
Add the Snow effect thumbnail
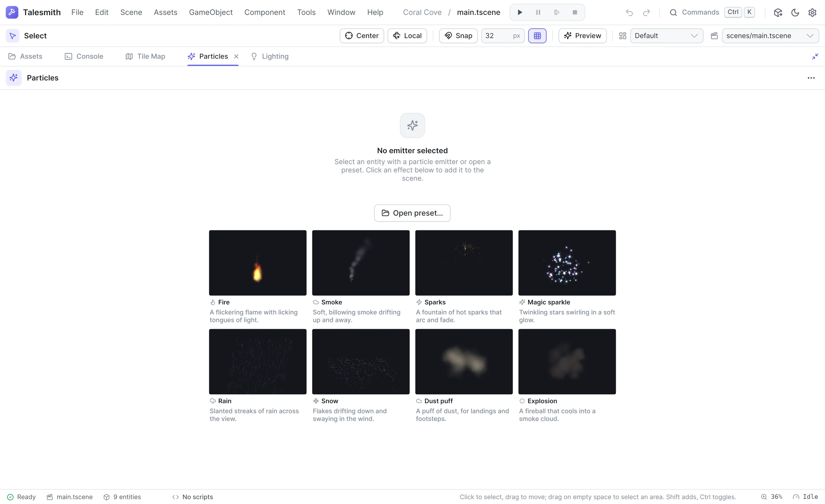pos(361,361)
